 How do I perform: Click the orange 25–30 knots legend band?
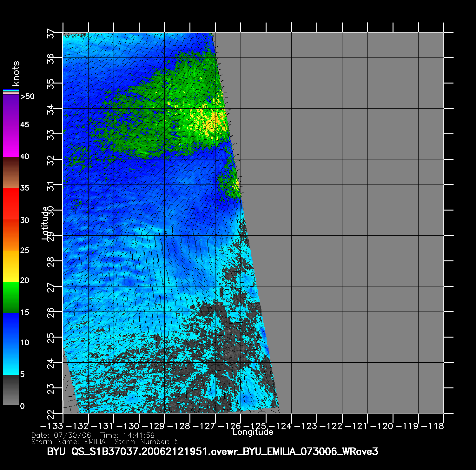11,235
